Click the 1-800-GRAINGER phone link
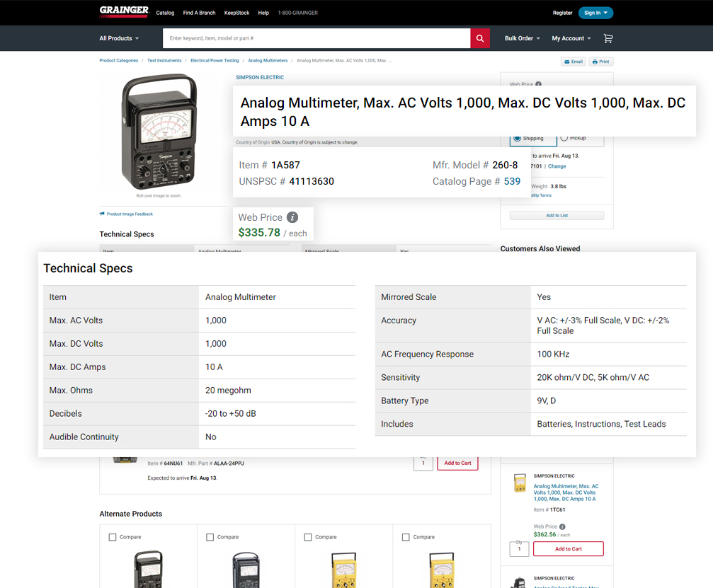 pos(298,13)
